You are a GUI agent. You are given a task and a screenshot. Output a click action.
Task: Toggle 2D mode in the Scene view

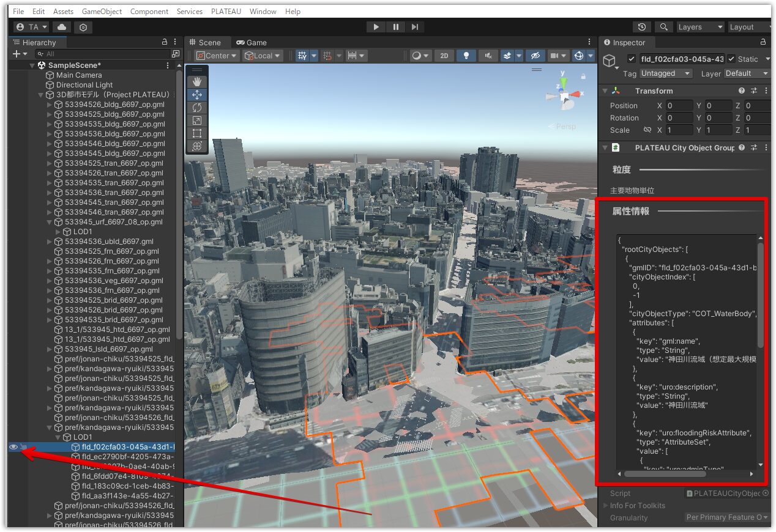[x=444, y=56]
